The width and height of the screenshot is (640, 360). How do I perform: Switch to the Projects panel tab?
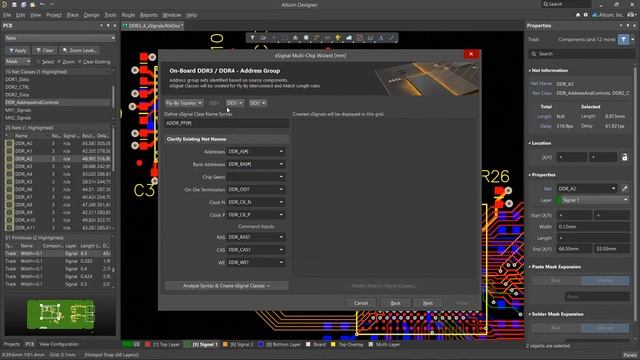coord(12,344)
